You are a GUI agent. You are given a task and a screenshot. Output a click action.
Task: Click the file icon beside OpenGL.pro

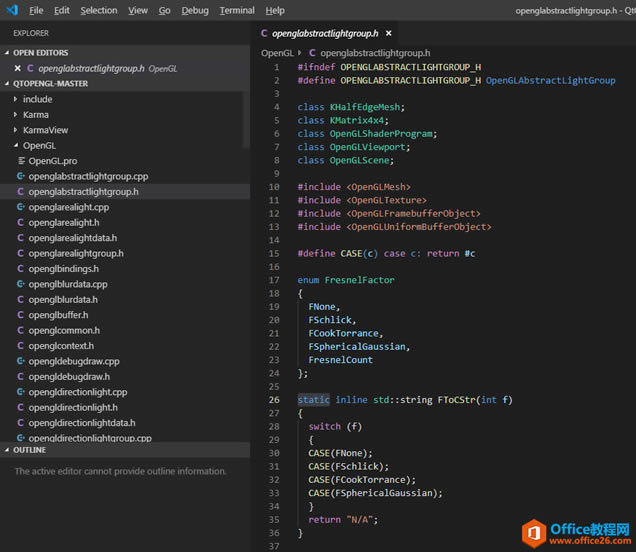coord(21,161)
